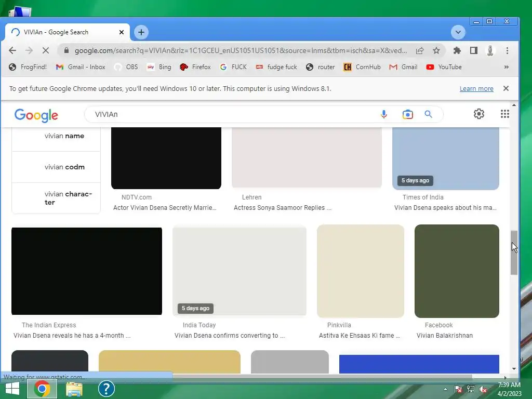Open the taskbar clock showing 7:39 AM
This screenshot has width=532, height=399.
click(x=509, y=389)
